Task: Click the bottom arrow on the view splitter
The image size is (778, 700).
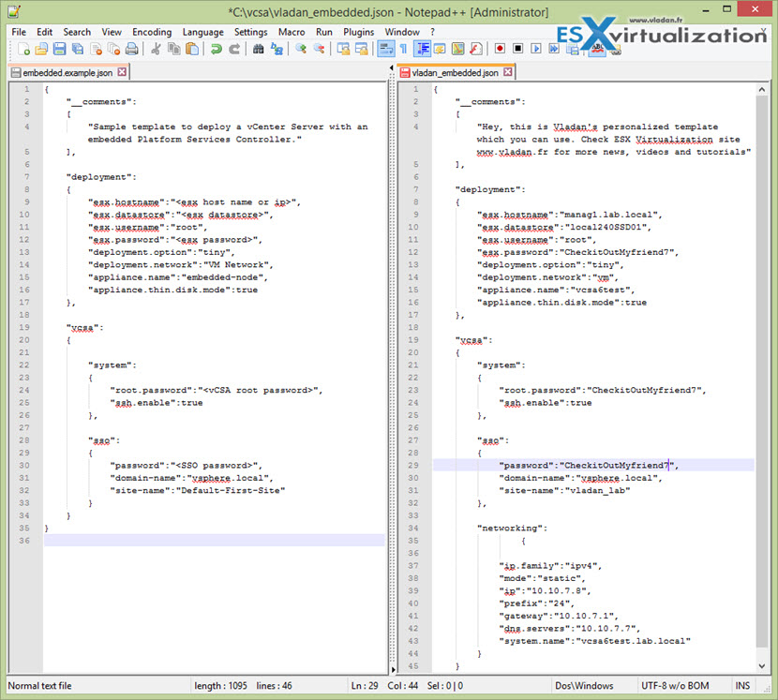Action: 393,669
